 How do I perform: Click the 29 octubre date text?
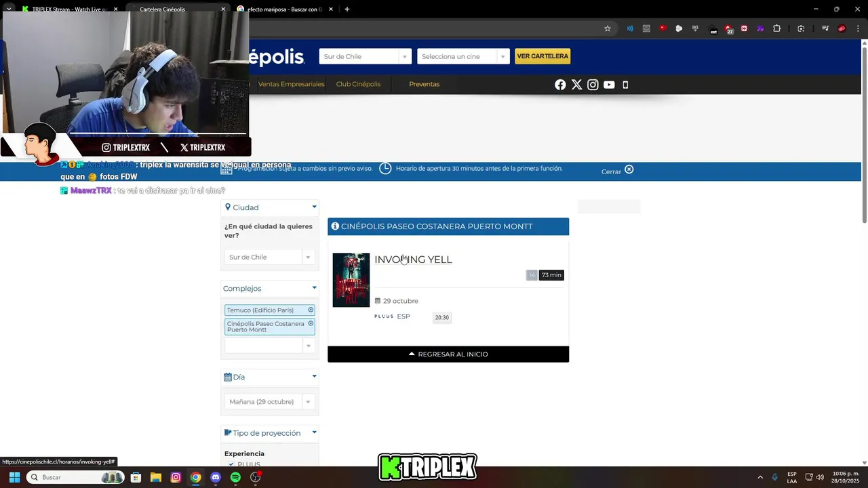[400, 301]
